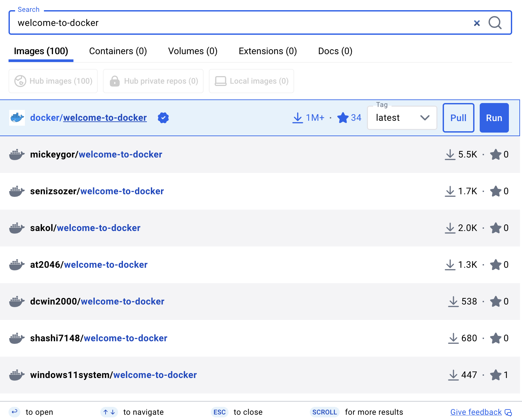Select senizsozer/welcome-to-docker result
Viewport: 522px width, 420px height.
(x=260, y=191)
